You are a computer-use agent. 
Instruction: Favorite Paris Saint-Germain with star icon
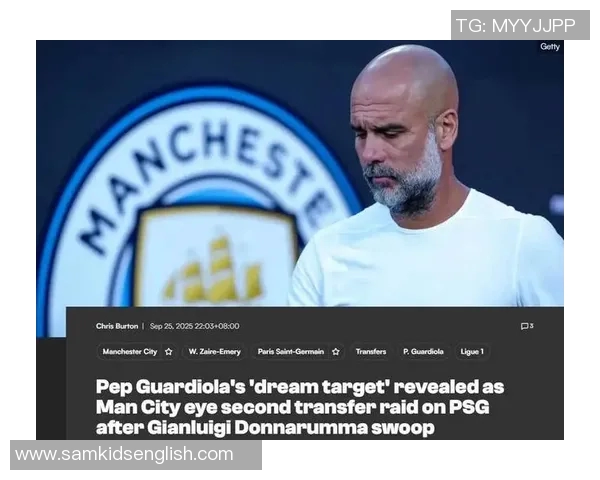click(x=336, y=352)
